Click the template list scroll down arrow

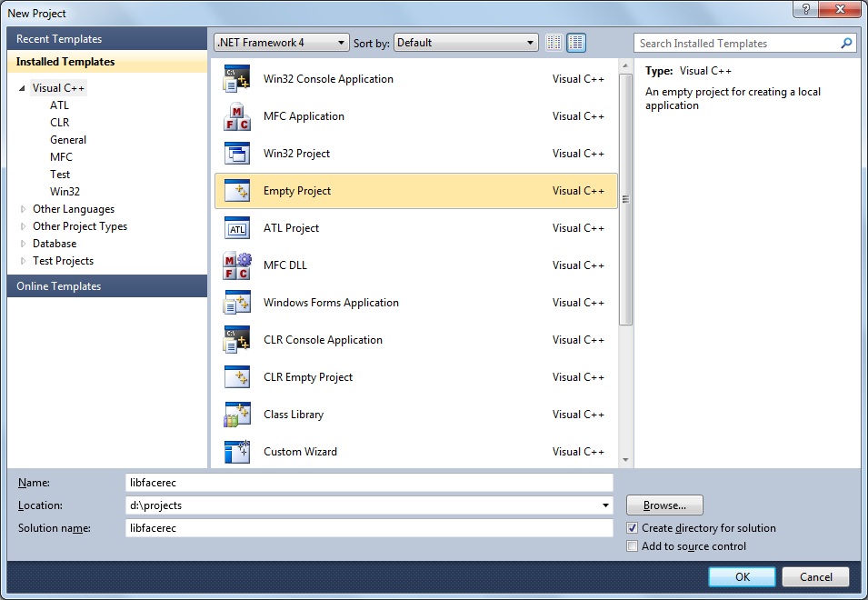(625, 459)
